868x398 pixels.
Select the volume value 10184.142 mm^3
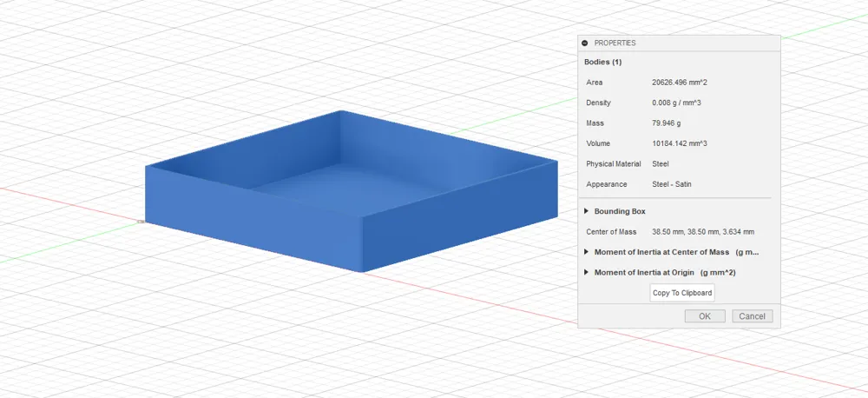pyautogui.click(x=680, y=143)
